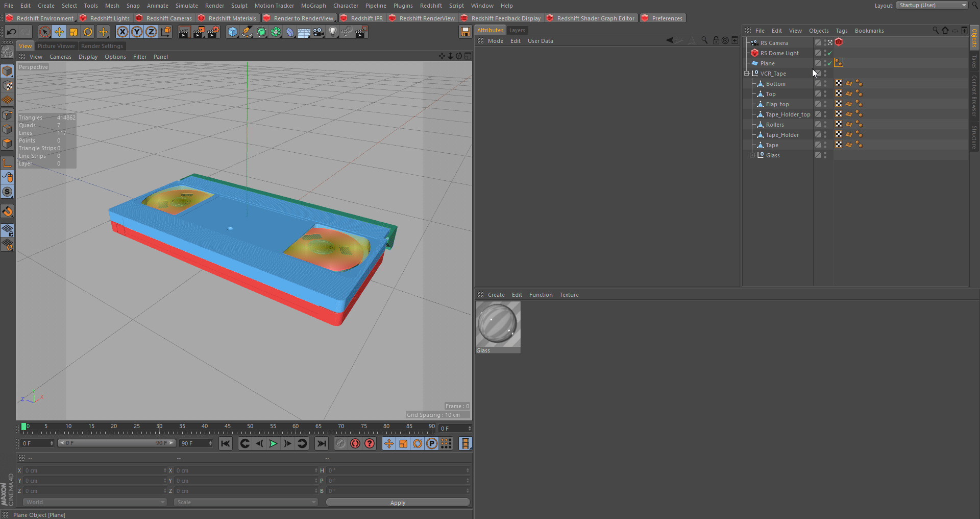Select the Glass material thumbnail
This screenshot has width=980, height=519.
(x=498, y=324)
